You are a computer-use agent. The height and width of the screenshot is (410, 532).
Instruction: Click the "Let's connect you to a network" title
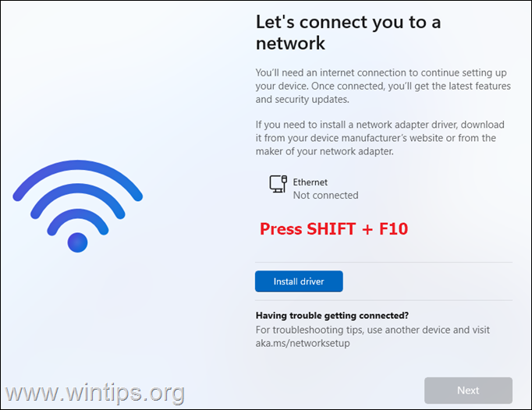point(348,33)
